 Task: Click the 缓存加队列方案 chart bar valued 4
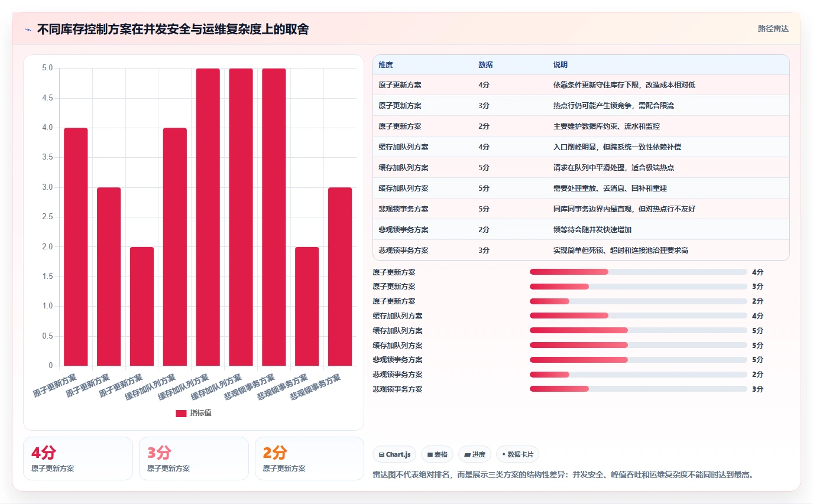point(175,247)
